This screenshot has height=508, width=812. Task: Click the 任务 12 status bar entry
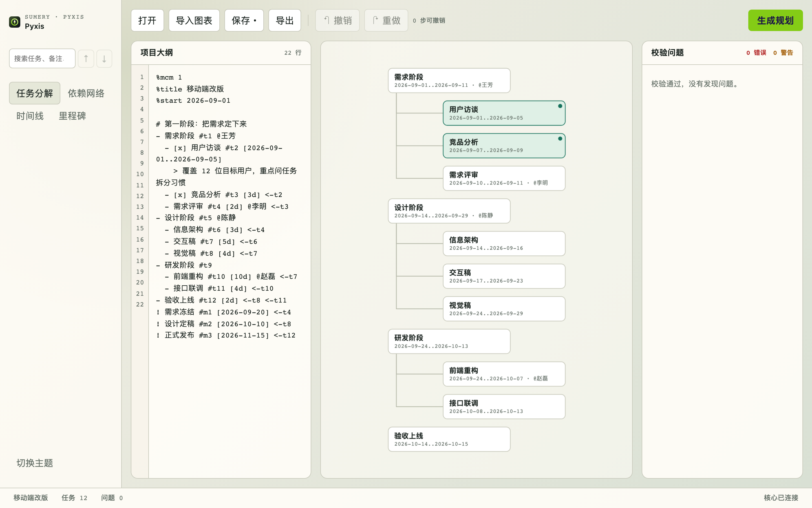[x=74, y=498]
